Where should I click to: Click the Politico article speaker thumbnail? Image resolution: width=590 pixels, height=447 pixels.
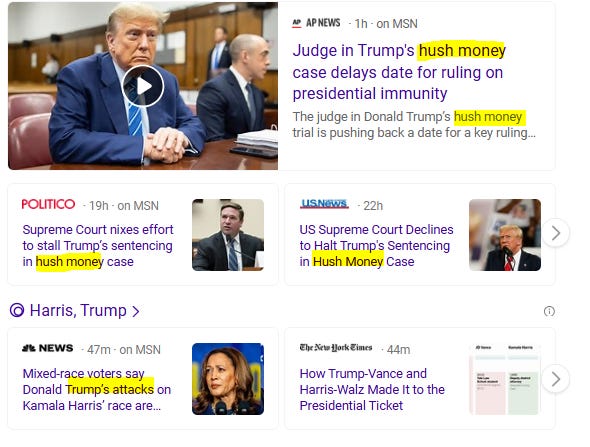[x=228, y=235]
